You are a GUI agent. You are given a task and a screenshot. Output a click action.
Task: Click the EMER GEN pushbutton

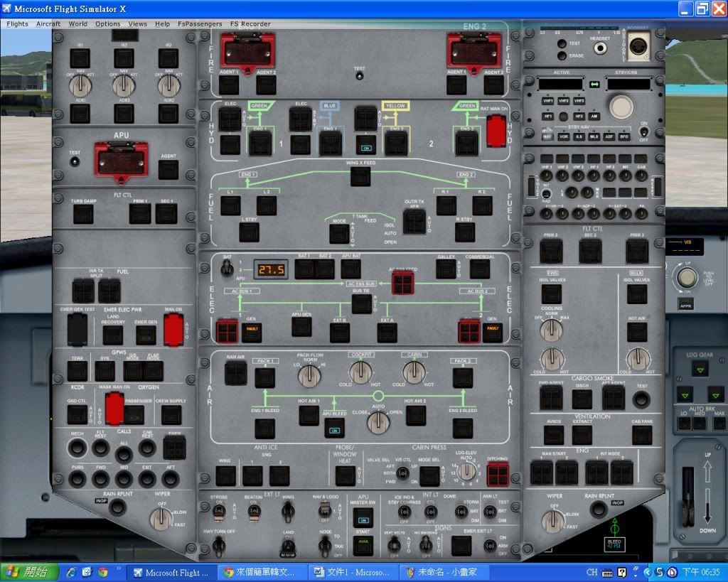pos(146,335)
